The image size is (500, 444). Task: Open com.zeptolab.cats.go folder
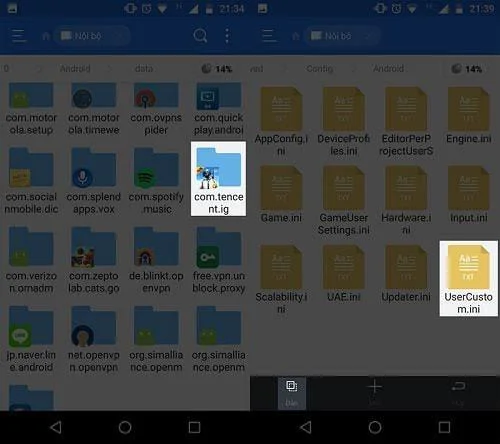[94, 260]
